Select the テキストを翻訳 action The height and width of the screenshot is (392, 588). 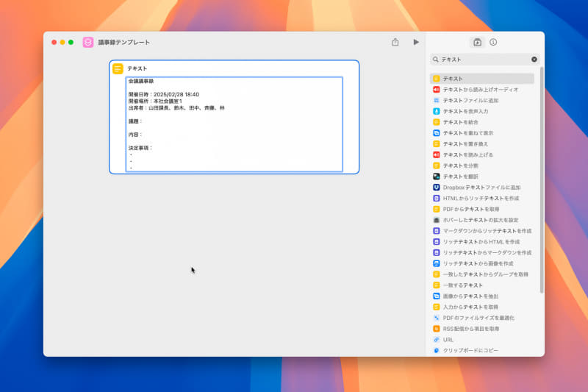pyautogui.click(x=482, y=177)
